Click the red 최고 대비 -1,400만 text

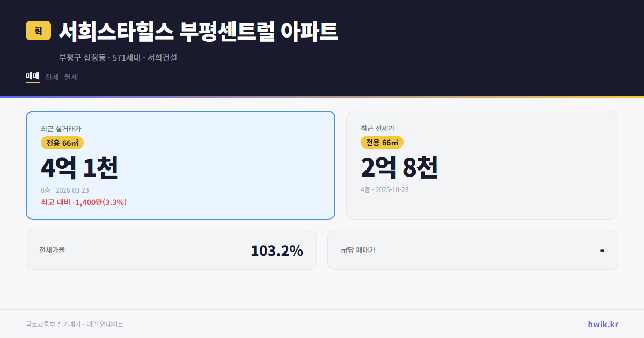(x=84, y=202)
